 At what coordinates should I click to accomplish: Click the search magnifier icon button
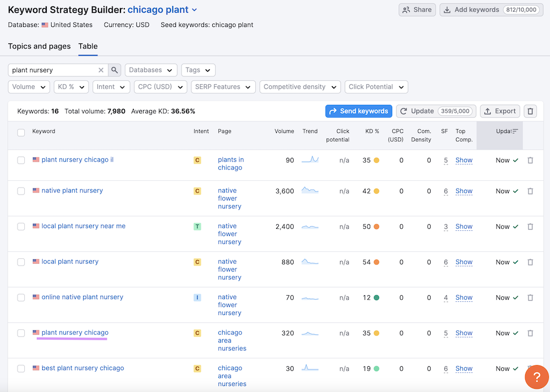[x=114, y=70]
